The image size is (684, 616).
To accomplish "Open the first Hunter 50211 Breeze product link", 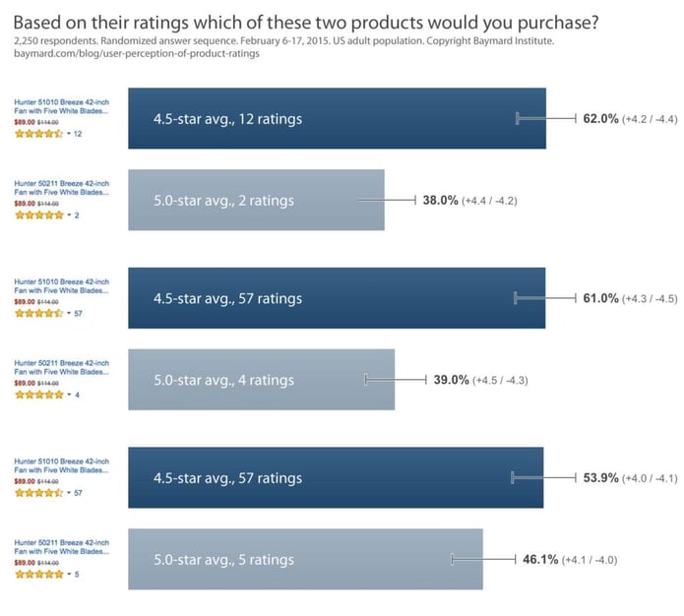I will (61, 188).
